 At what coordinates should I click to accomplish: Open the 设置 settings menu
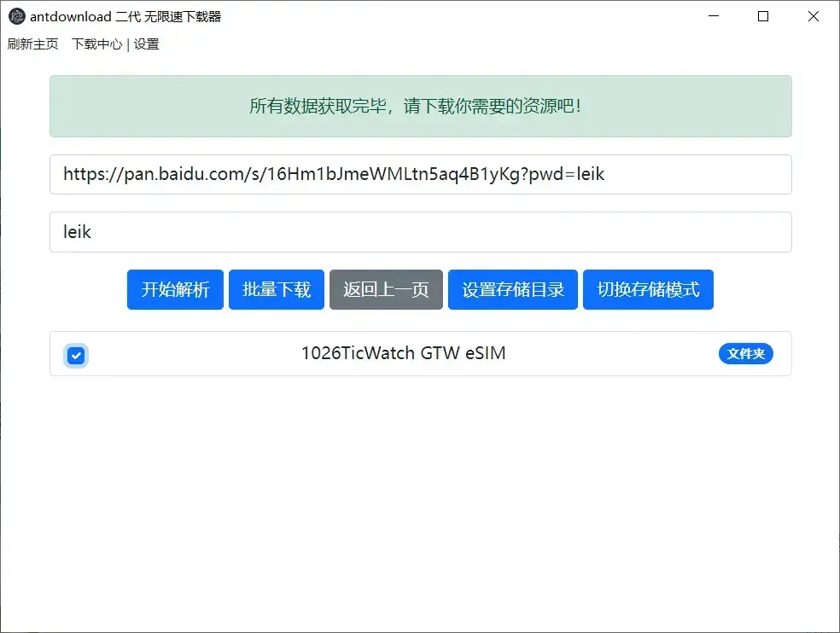[x=147, y=44]
